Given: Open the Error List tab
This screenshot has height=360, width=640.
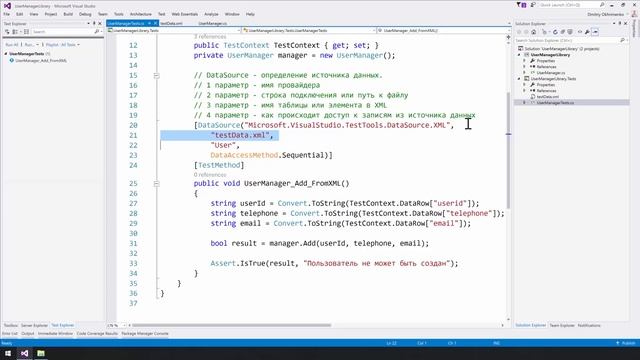Looking at the screenshot, I should (10, 334).
